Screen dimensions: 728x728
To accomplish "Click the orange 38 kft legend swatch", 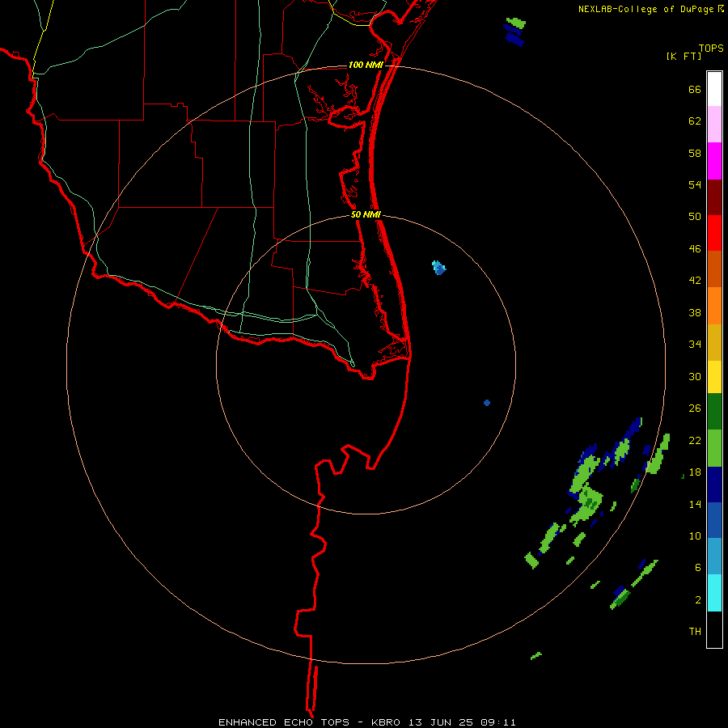I will click(714, 306).
